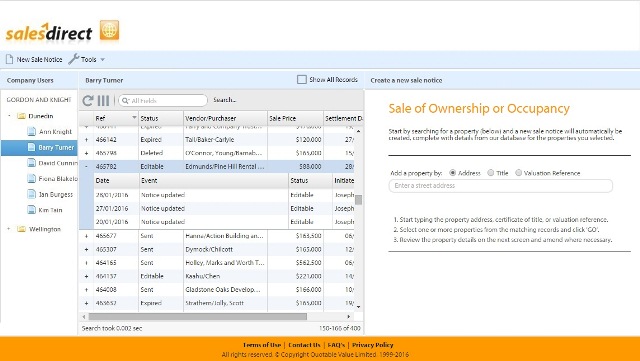
Task: Click the globe icon beside the salesdirect logo
Action: pyautogui.click(x=109, y=30)
